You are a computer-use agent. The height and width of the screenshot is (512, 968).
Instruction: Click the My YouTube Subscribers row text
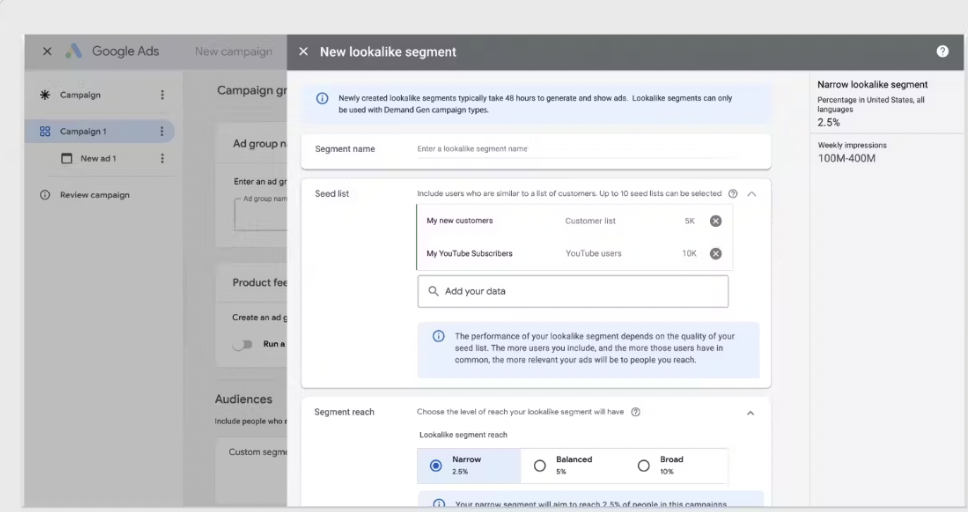tap(469, 254)
